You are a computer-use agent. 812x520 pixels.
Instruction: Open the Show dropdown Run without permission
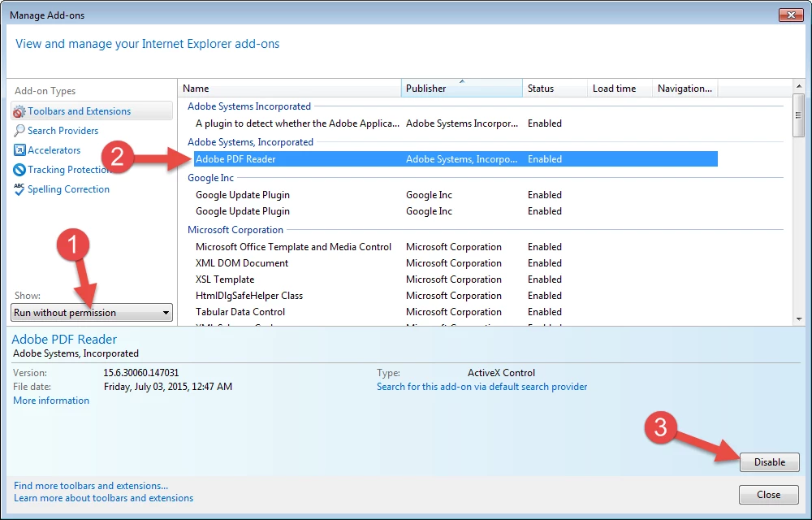(x=92, y=312)
